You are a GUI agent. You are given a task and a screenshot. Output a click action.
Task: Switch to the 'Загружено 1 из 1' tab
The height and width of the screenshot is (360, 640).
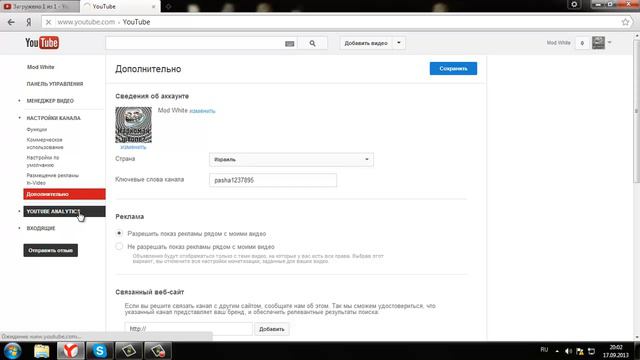click(x=40, y=7)
